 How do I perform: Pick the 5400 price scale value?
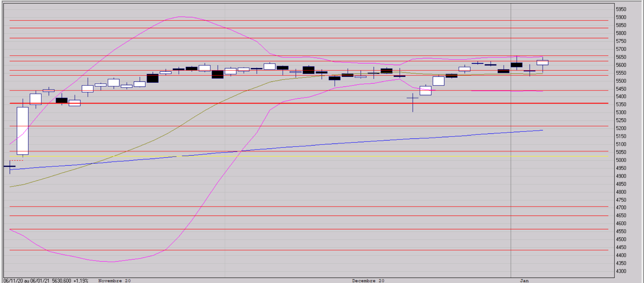pos(621,97)
